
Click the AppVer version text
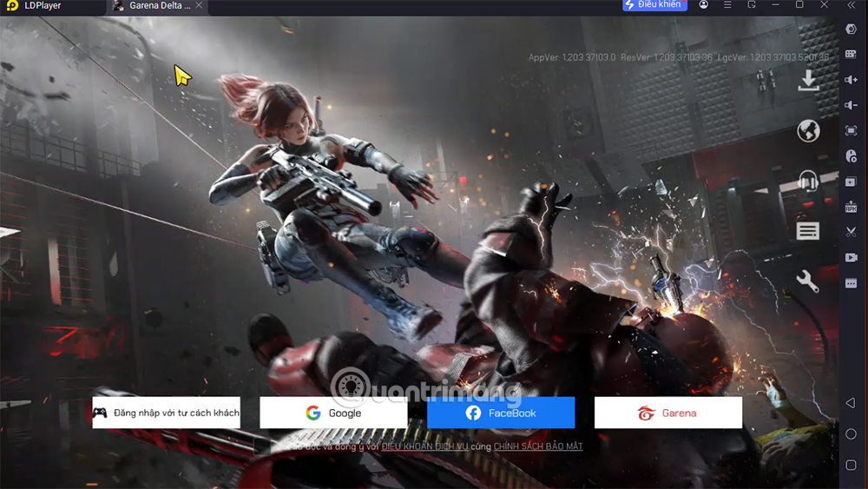click(572, 57)
